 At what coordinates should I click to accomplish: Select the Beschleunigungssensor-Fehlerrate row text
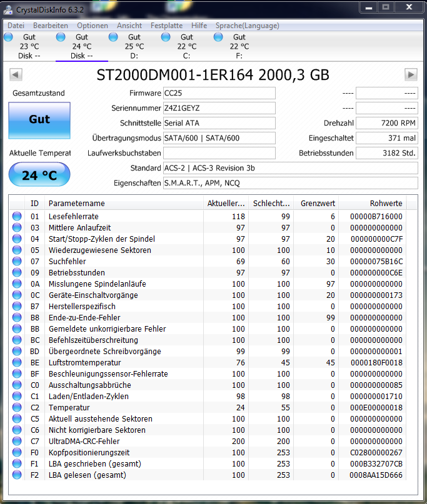(108, 374)
